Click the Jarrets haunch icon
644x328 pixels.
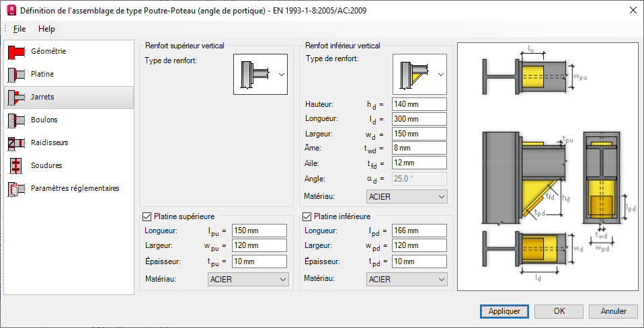(x=15, y=97)
